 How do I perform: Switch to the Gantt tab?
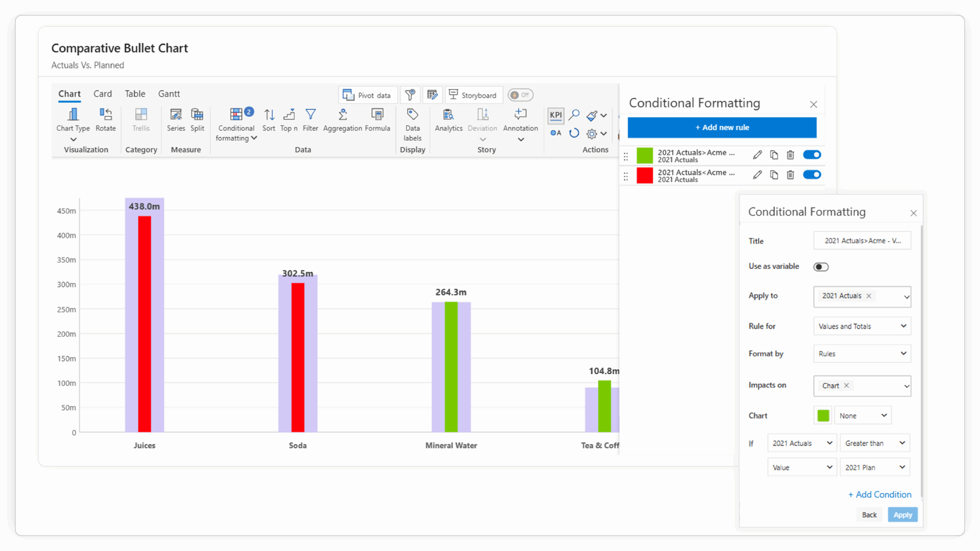(169, 94)
